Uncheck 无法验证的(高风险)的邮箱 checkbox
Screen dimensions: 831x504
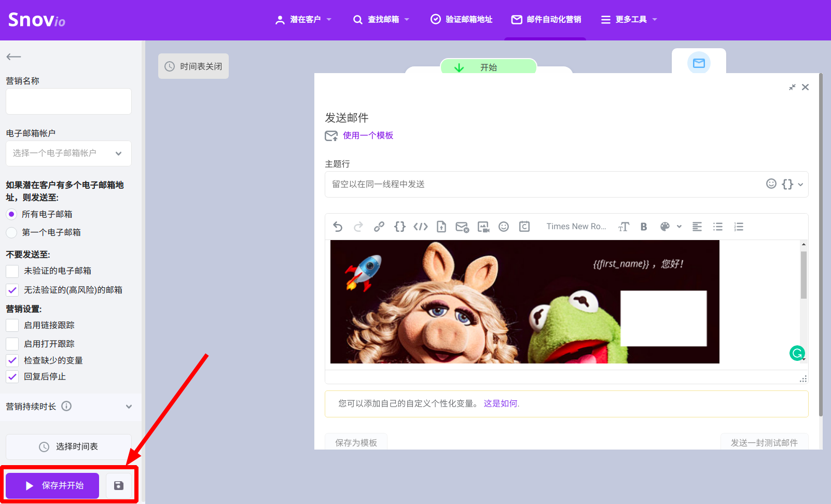tap(12, 290)
